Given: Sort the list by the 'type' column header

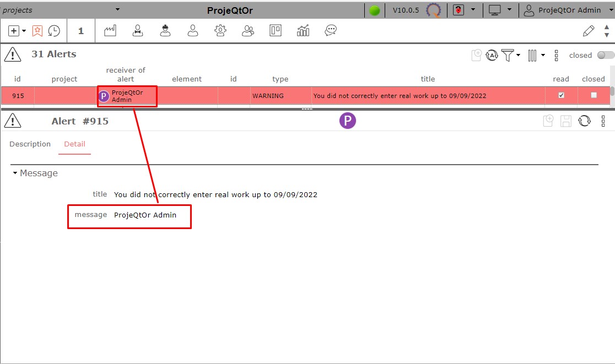Looking at the screenshot, I should coord(280,79).
